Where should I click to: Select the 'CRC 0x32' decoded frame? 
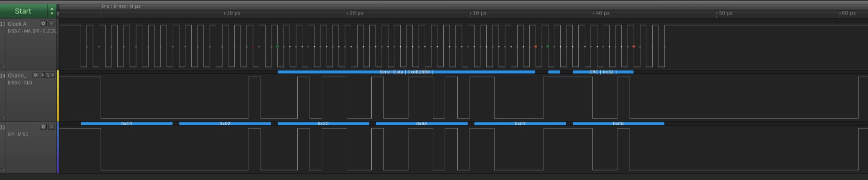[603, 72]
